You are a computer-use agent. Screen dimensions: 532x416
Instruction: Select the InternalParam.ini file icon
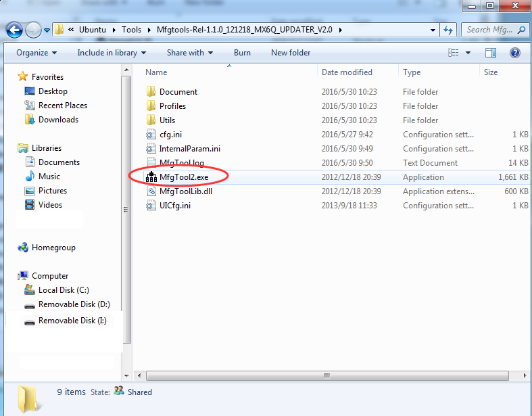(151, 149)
